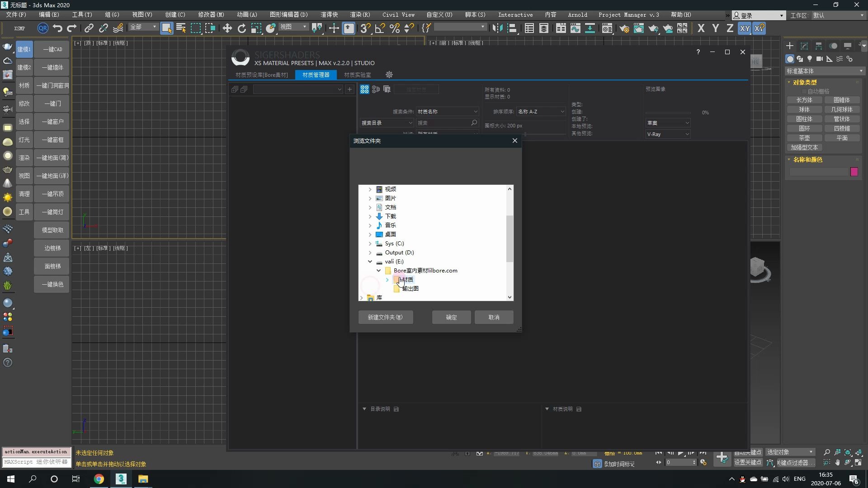Click the 模型取取 button
The width and height of the screenshot is (868, 488).
pyautogui.click(x=52, y=230)
